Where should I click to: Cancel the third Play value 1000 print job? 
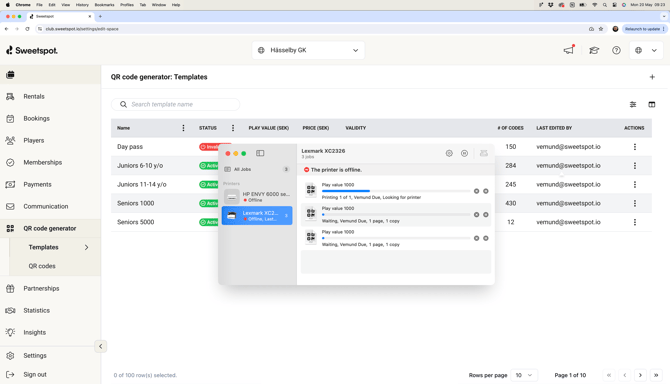pos(476,238)
